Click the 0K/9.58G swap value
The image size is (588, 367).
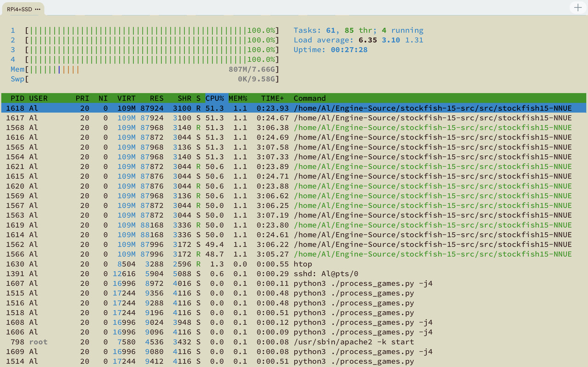click(256, 79)
